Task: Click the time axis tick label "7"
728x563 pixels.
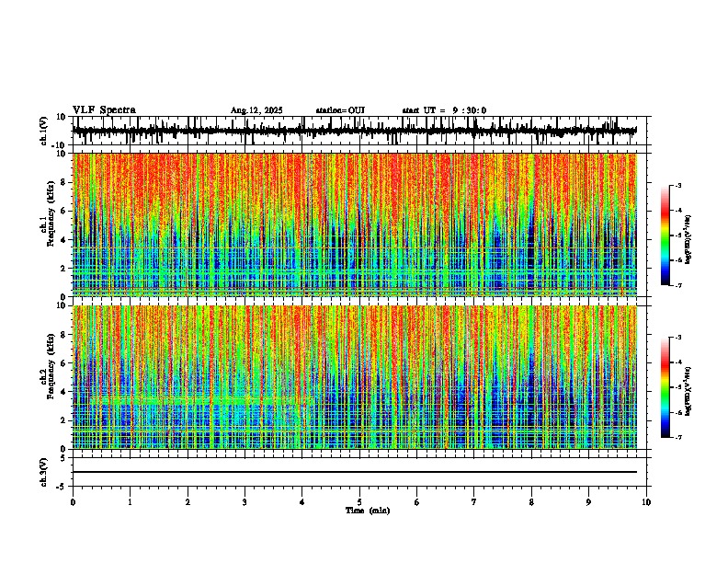Action: (x=474, y=502)
